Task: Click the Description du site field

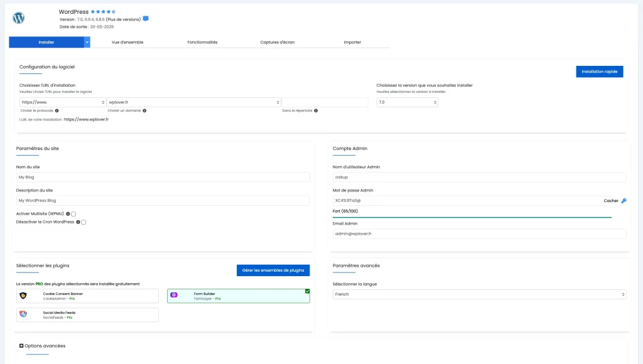Action: coord(163,201)
